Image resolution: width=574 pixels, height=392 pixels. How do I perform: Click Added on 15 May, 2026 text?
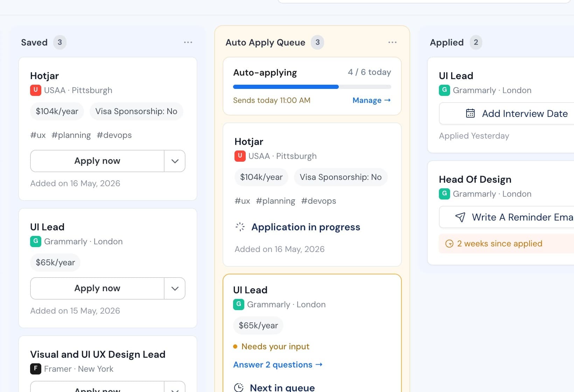tap(75, 311)
